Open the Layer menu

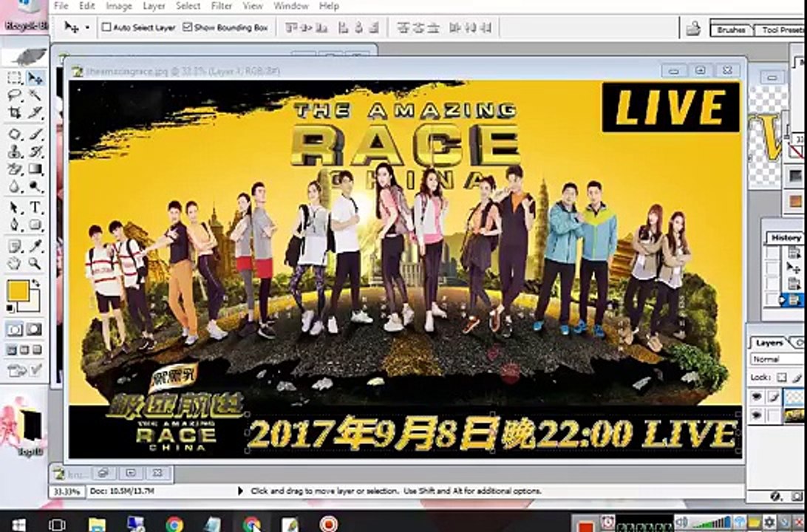coord(154,6)
